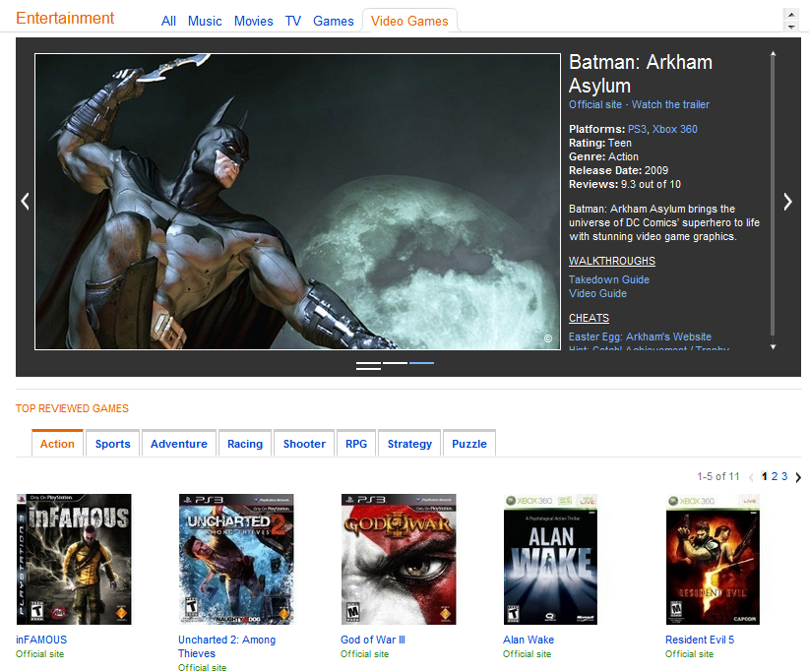Go to results page 3
This screenshot has width=809, height=672.
(784, 476)
